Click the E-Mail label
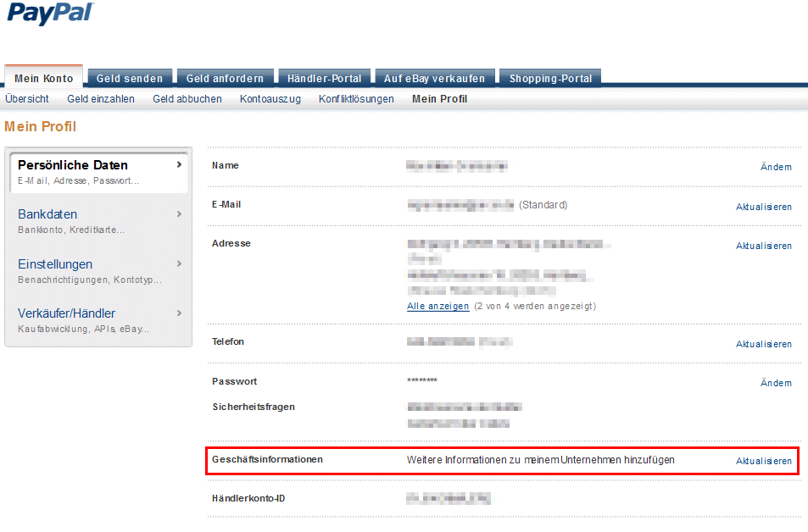The width and height of the screenshot is (808, 532). point(226,204)
